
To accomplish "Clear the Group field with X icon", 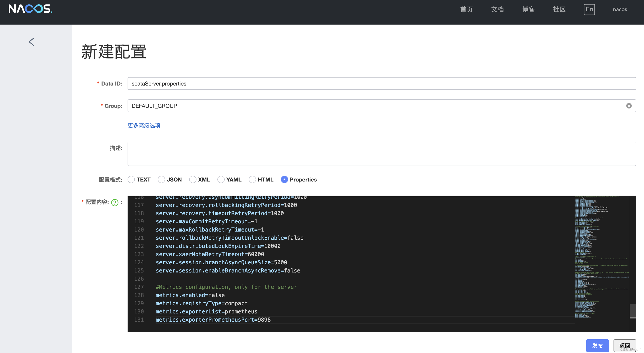I will pyautogui.click(x=629, y=106).
